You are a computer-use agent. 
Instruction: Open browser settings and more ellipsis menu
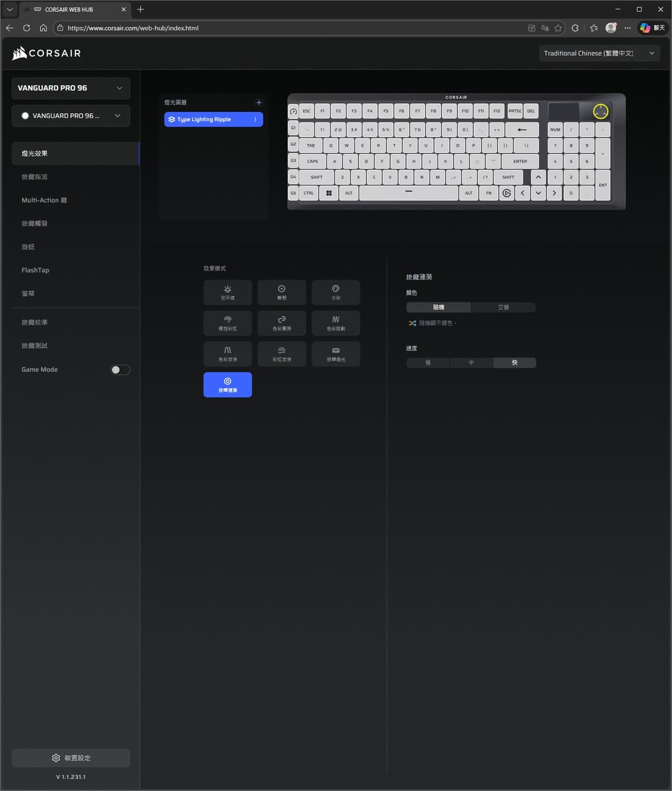point(627,28)
